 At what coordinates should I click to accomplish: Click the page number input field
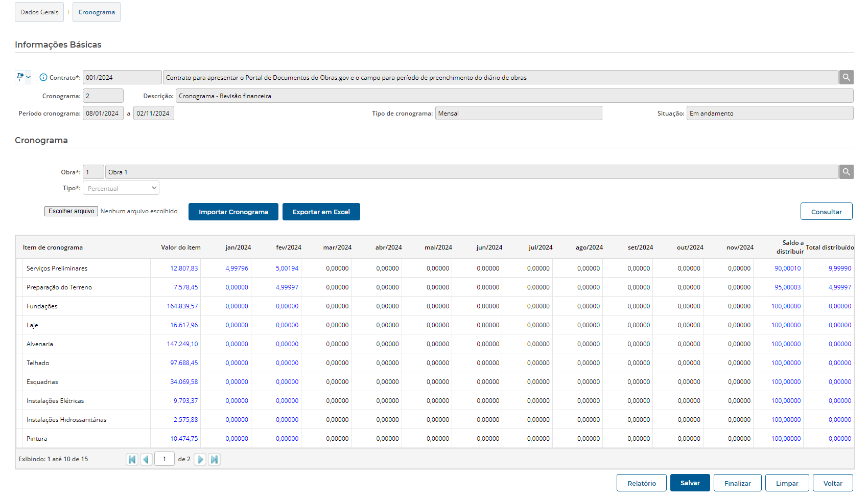(x=165, y=459)
